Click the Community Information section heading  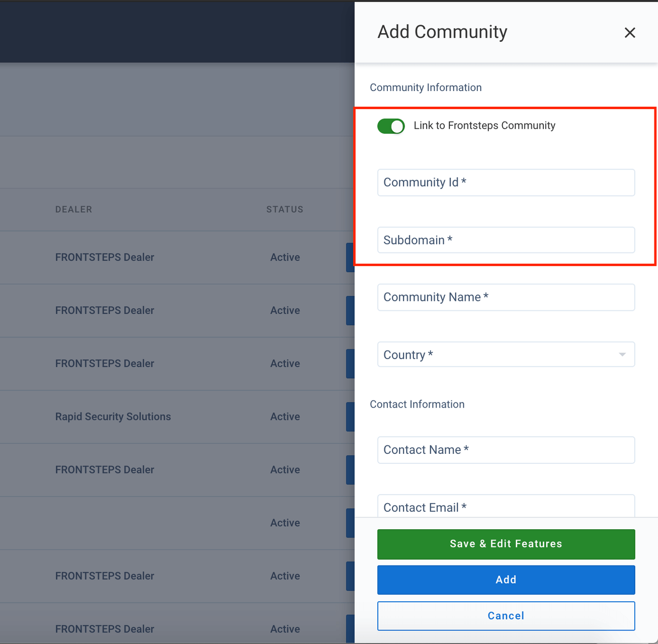(426, 88)
